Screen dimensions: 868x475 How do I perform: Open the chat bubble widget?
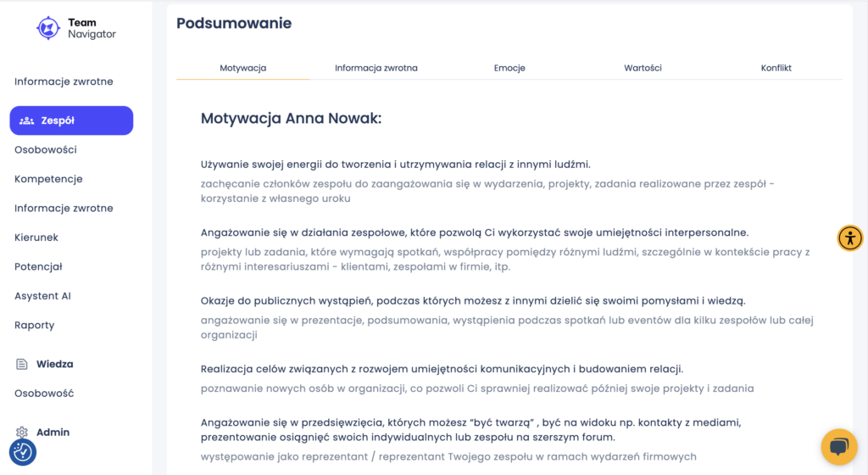(839, 447)
